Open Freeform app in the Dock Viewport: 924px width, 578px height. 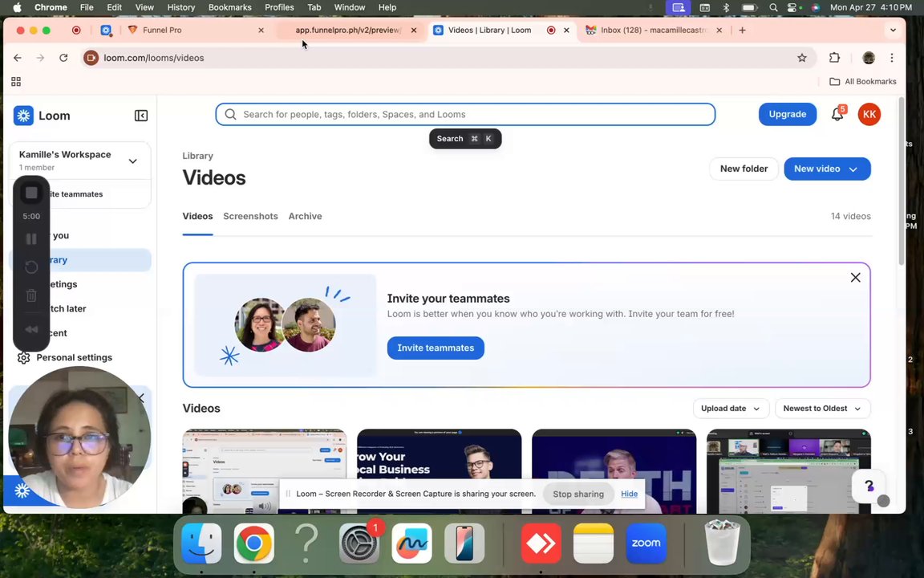(x=411, y=543)
